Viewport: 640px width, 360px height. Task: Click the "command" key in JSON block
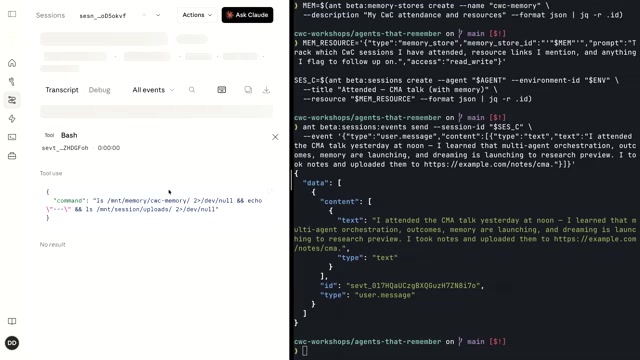pyautogui.click(x=68, y=200)
